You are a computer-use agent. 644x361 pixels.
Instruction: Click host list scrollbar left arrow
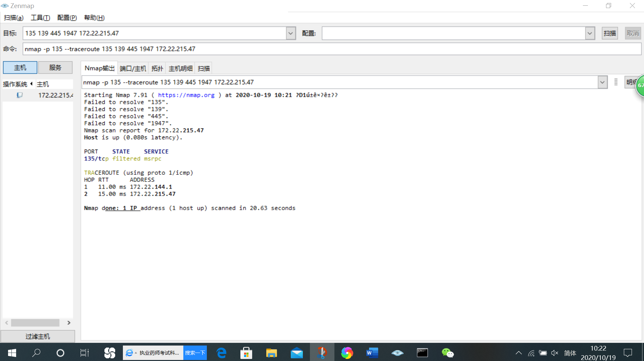pyautogui.click(x=7, y=323)
